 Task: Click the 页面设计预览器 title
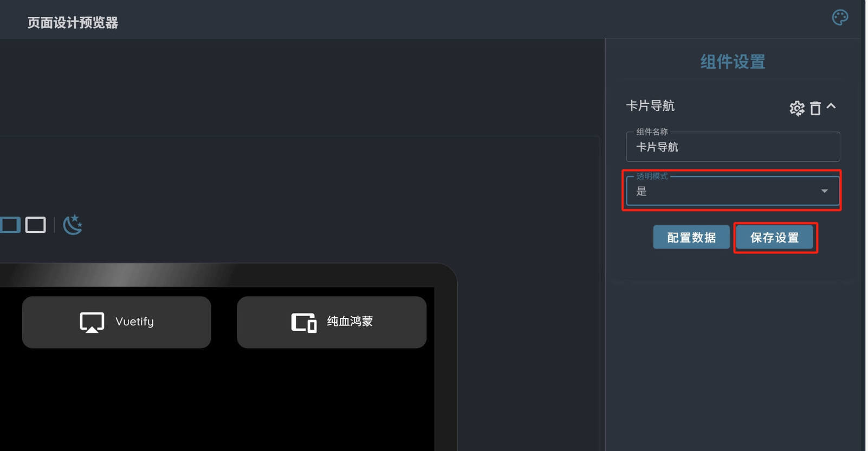coord(73,23)
